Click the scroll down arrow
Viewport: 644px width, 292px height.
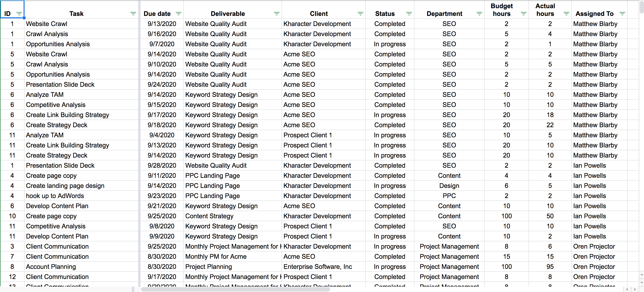click(642, 283)
